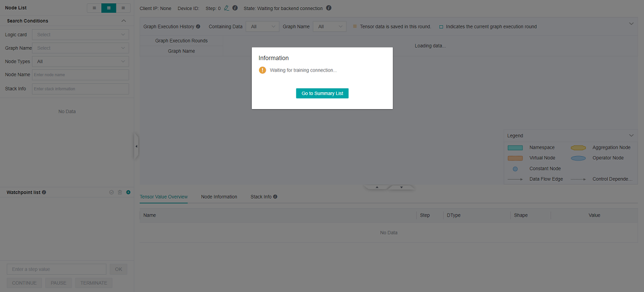Click the edit step pencil icon
The image size is (644, 292).
(226, 8)
